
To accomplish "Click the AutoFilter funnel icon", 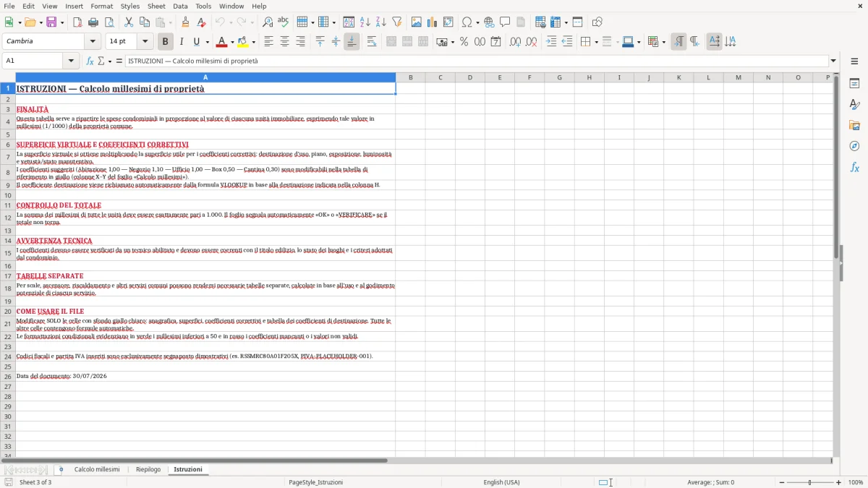I will pyautogui.click(x=396, y=22).
